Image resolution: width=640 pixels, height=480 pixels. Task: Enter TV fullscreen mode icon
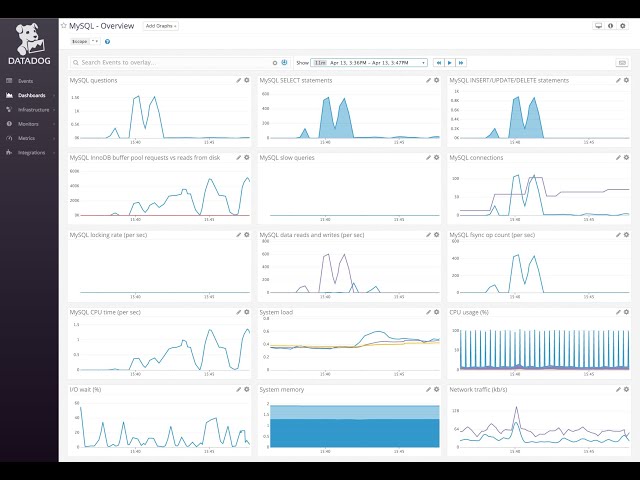coord(598,26)
